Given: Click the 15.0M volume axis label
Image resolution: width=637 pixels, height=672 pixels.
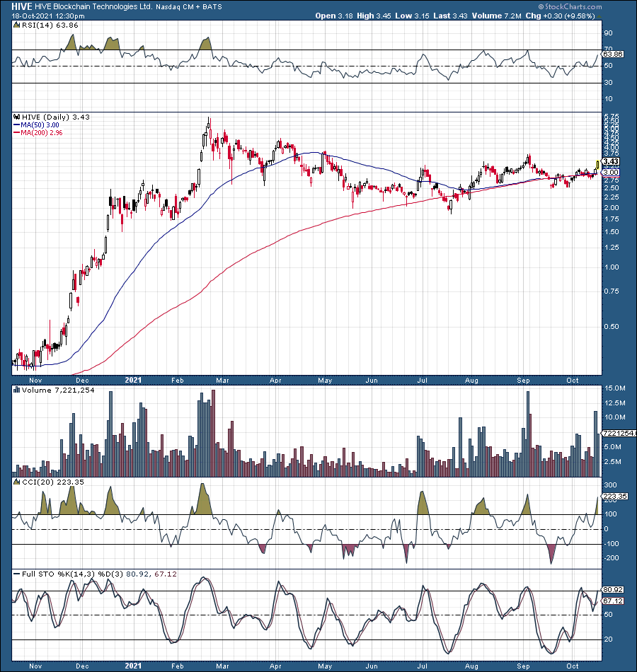Looking at the screenshot, I should (x=614, y=388).
